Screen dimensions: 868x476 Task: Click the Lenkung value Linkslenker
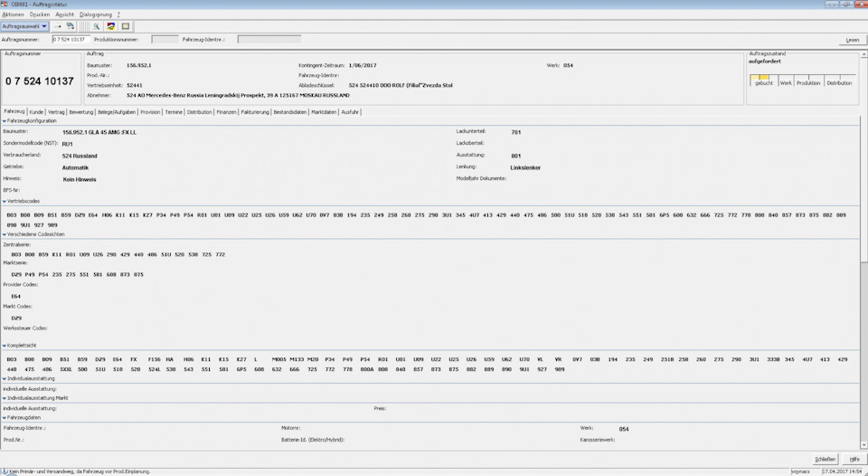525,167
